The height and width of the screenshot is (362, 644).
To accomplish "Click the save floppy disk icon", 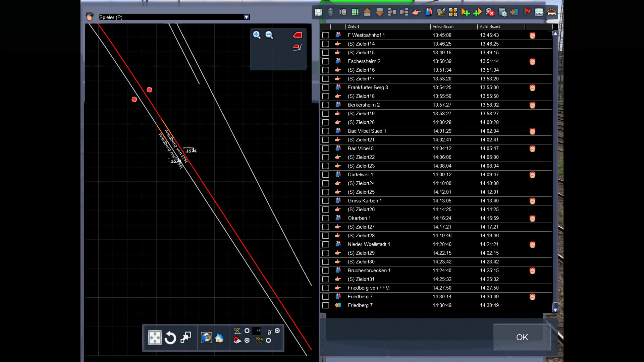I will (318, 12).
